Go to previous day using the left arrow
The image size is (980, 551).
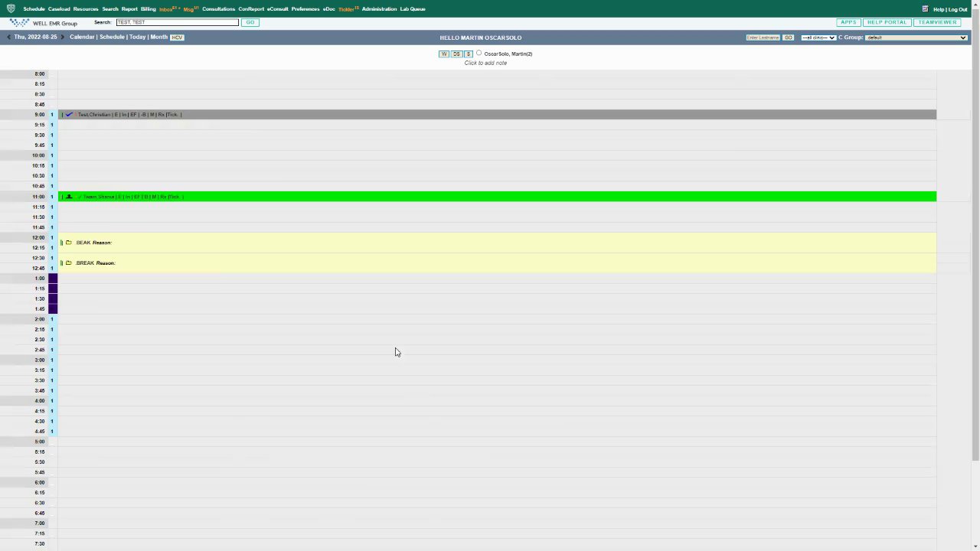(x=8, y=37)
